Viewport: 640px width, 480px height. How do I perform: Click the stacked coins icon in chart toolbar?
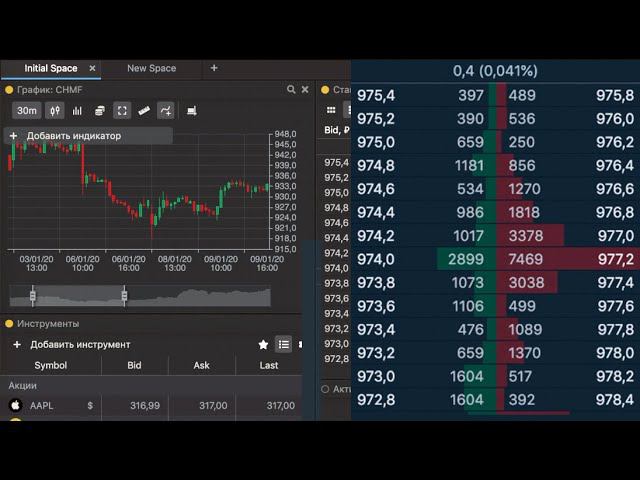(100, 111)
